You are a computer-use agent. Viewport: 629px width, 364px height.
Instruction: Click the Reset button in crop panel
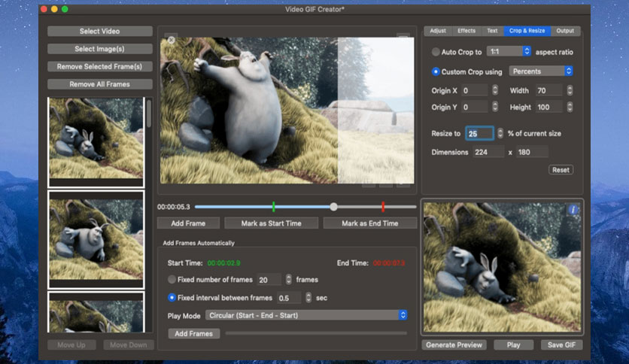pyautogui.click(x=561, y=170)
